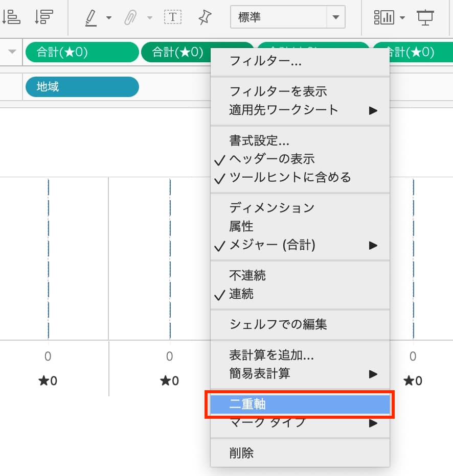
Task: Start presentation mode via the screen icon
Action: click(425, 17)
